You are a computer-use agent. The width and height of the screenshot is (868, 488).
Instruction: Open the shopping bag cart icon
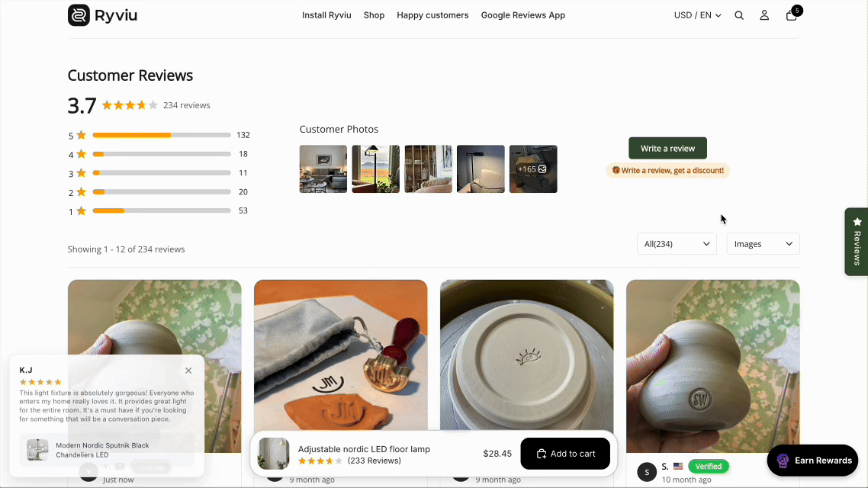pos(792,15)
